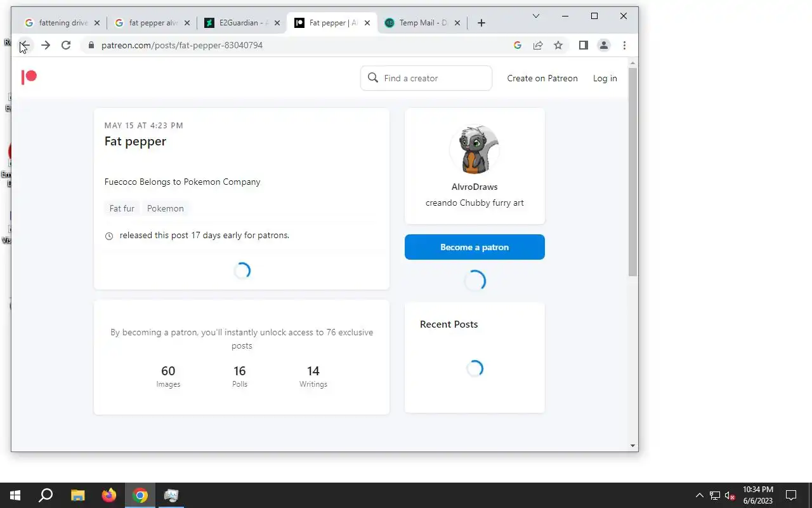The height and width of the screenshot is (508, 812).
Task: Click the browser back arrow
Action: (x=24, y=45)
